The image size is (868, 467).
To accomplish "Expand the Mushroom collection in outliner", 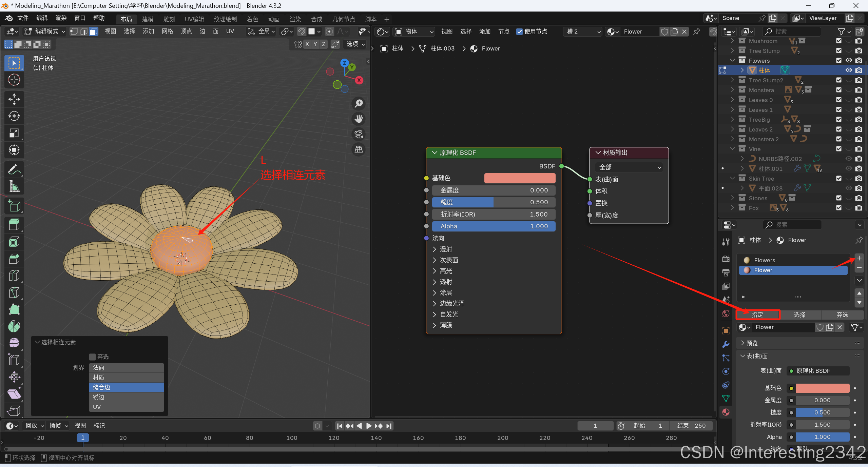I will click(732, 41).
